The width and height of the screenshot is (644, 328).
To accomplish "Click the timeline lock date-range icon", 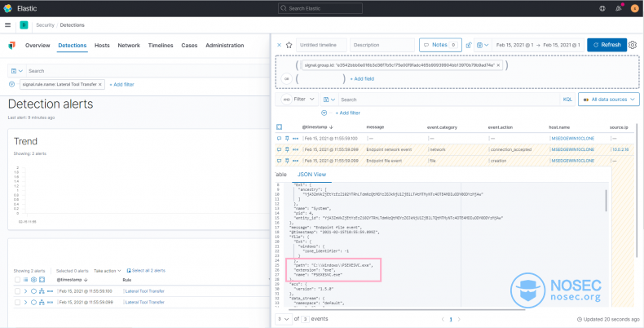I will [469, 45].
